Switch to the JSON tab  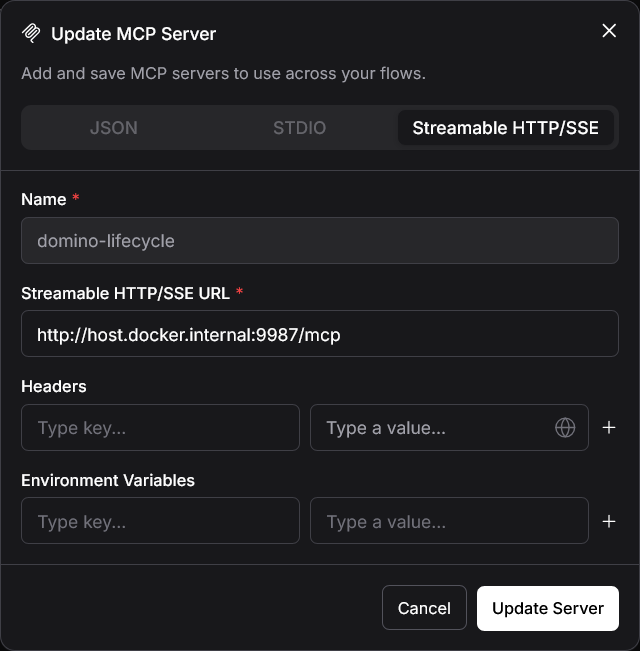114,127
